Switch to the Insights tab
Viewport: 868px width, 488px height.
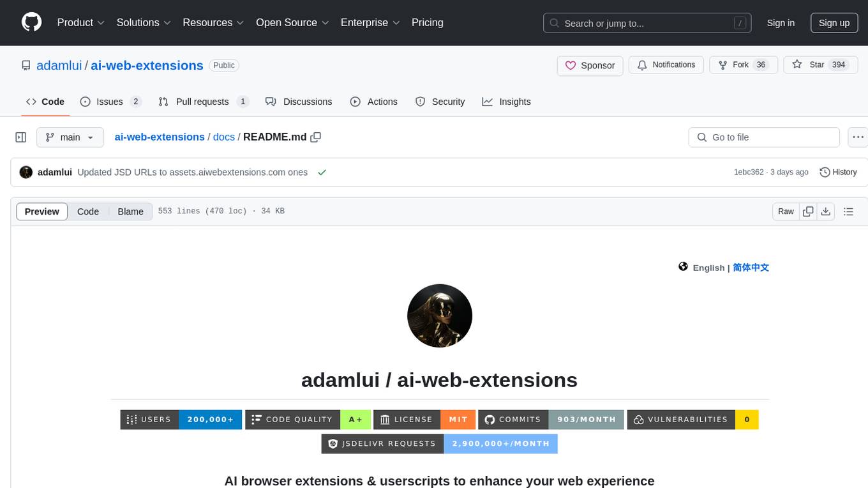click(x=507, y=102)
